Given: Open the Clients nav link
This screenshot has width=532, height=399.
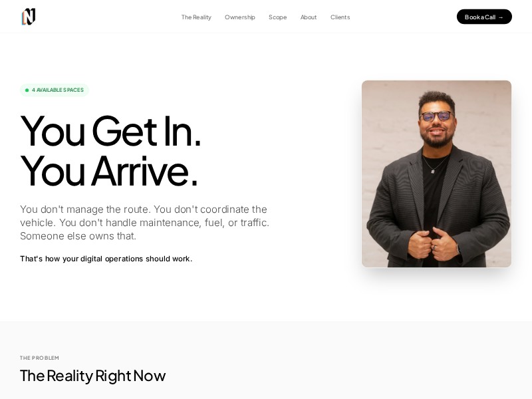Looking at the screenshot, I should [x=340, y=17].
